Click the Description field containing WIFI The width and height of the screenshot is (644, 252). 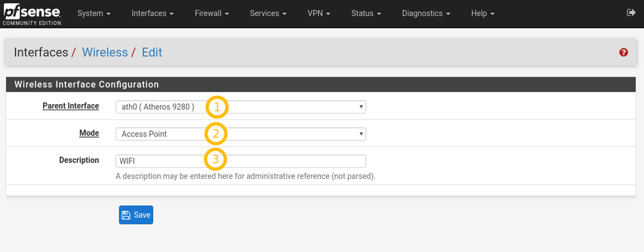coord(240,161)
